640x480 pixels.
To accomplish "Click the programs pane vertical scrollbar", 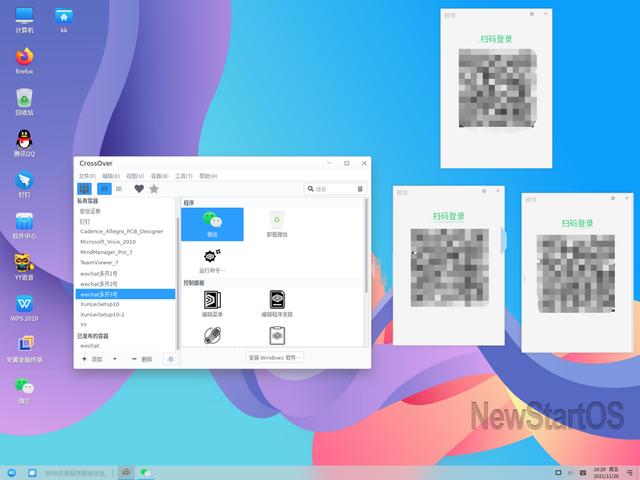I will [366, 245].
